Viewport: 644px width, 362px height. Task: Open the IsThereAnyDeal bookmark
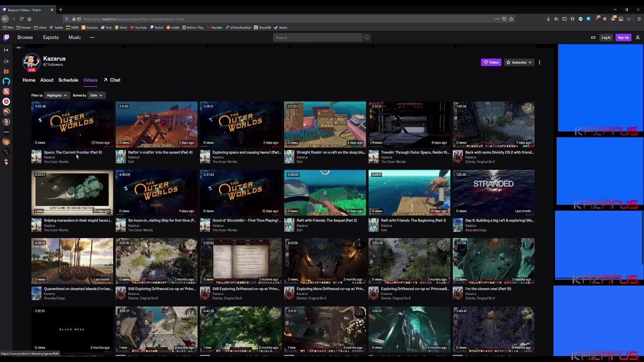click(x=238, y=28)
